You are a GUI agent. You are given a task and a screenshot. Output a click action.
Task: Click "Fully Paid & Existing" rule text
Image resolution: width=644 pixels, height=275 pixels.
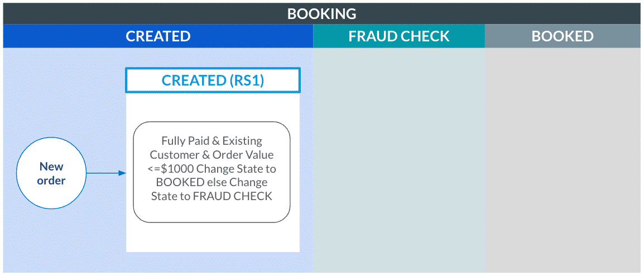212,141
